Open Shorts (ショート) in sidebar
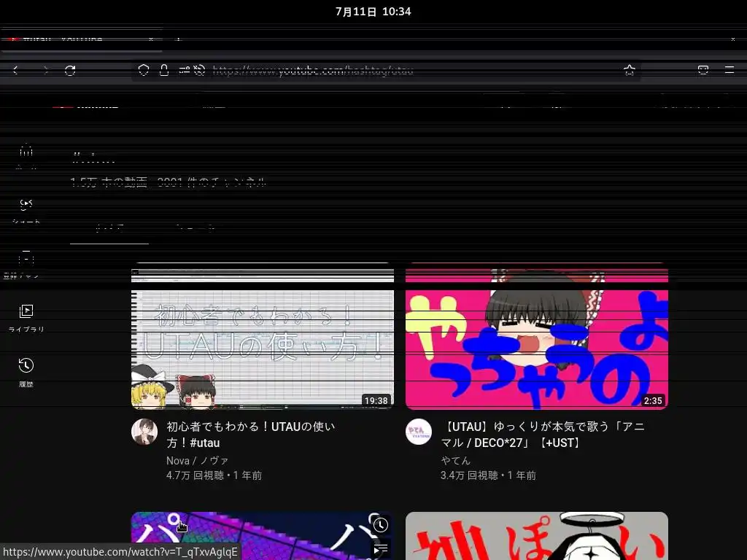This screenshot has height=560, width=747. 26,211
